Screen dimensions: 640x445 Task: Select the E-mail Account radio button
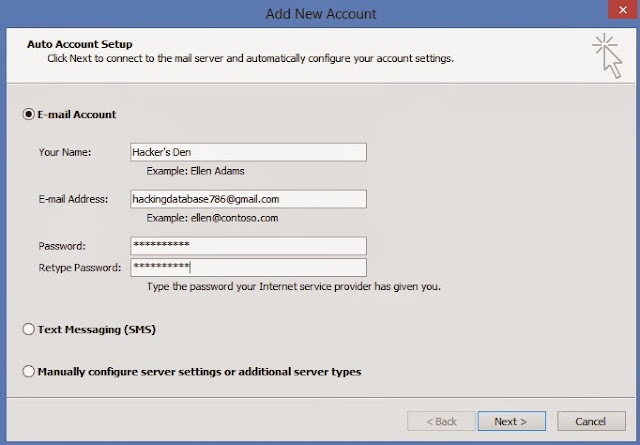tap(28, 114)
